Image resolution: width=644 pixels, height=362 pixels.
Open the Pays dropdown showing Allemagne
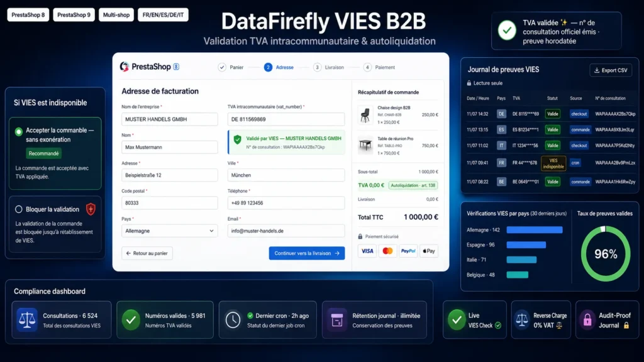pos(170,231)
